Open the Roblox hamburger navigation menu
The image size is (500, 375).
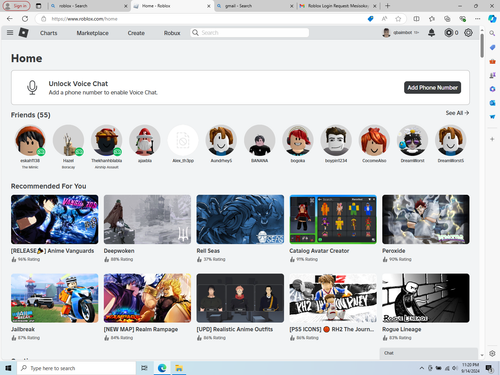coord(10,33)
